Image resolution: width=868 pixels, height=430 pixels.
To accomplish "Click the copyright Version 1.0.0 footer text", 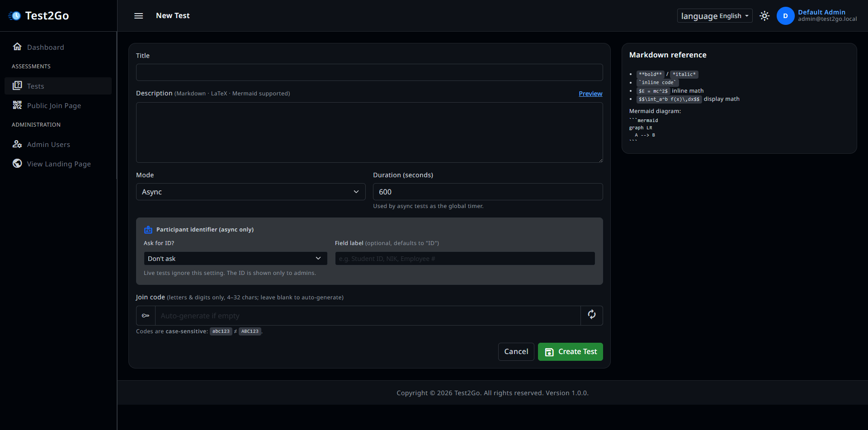I will pos(492,393).
